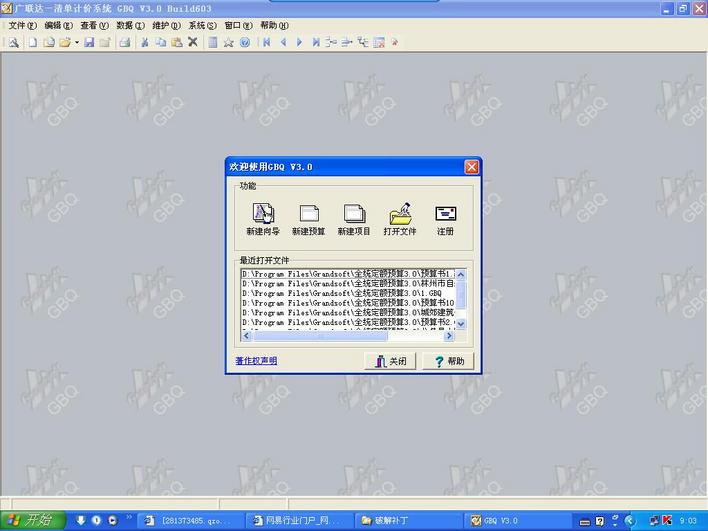Open the 著作权声明 link
This screenshot has height=531, width=708.
point(256,361)
